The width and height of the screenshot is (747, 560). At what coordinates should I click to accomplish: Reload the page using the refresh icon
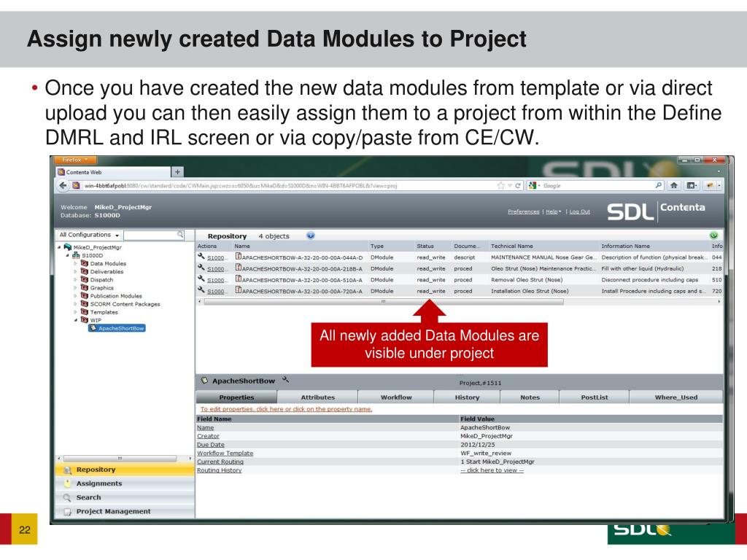[x=517, y=186]
